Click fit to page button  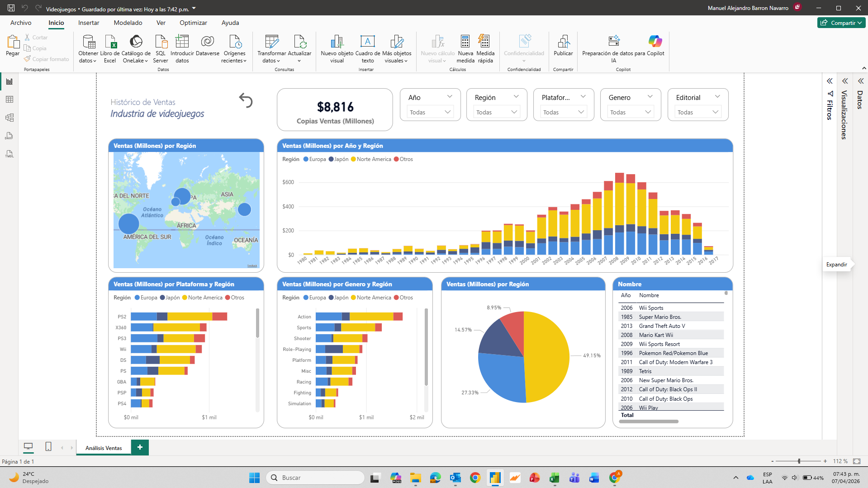(x=857, y=461)
